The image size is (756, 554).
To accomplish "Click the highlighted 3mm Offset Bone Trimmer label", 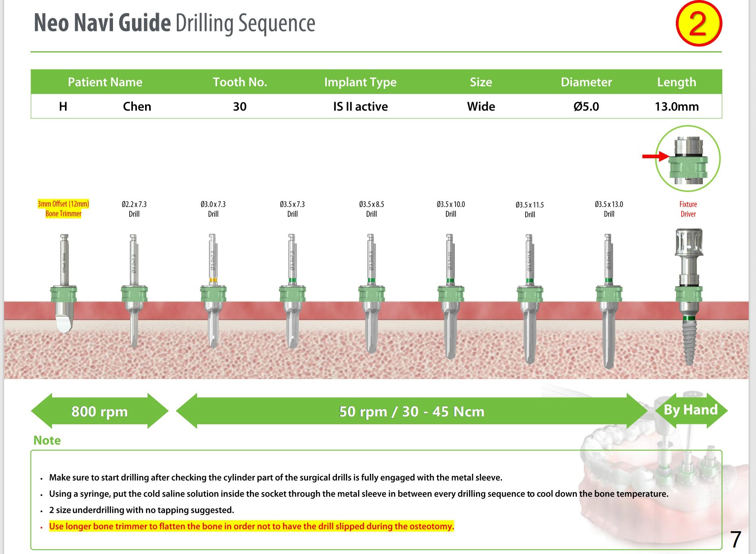I will 63,209.
